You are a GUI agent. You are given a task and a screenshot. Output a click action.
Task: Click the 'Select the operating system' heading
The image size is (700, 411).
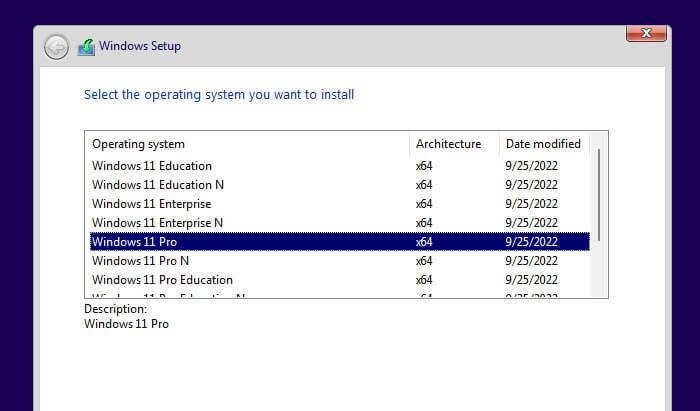pyautogui.click(x=219, y=95)
